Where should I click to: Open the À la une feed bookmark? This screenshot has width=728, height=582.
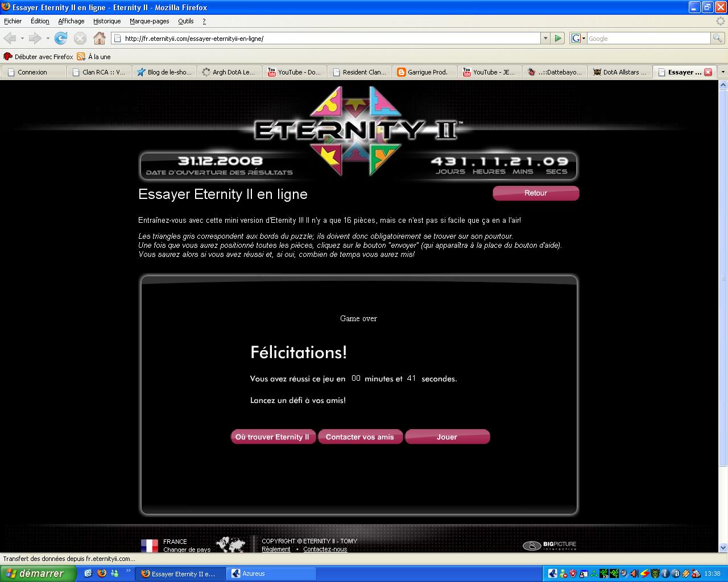tap(94, 57)
